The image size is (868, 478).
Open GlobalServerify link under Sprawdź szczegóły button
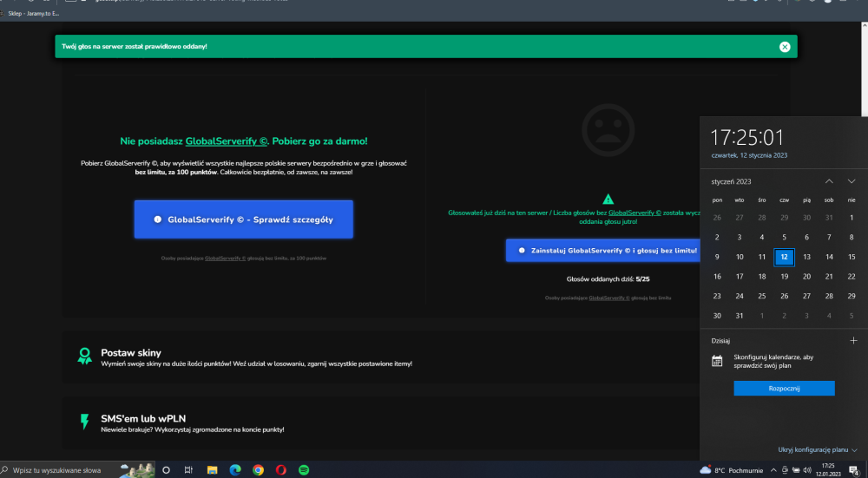pyautogui.click(x=226, y=259)
